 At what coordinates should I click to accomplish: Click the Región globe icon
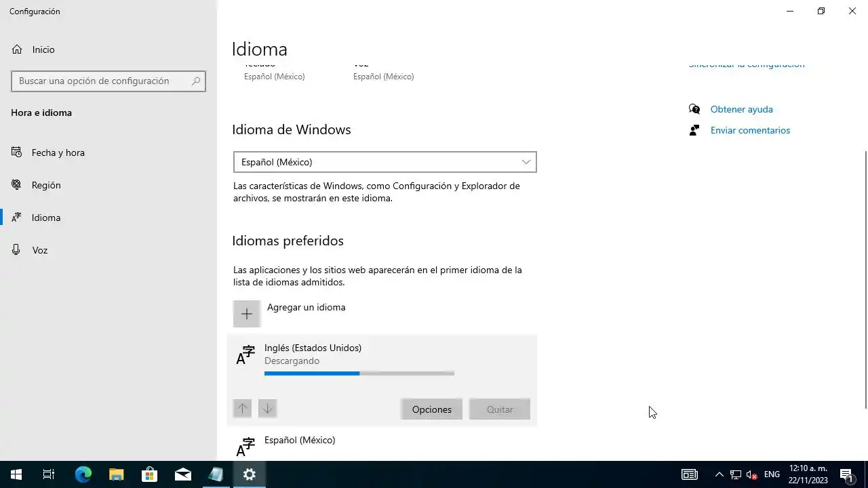[x=17, y=185]
